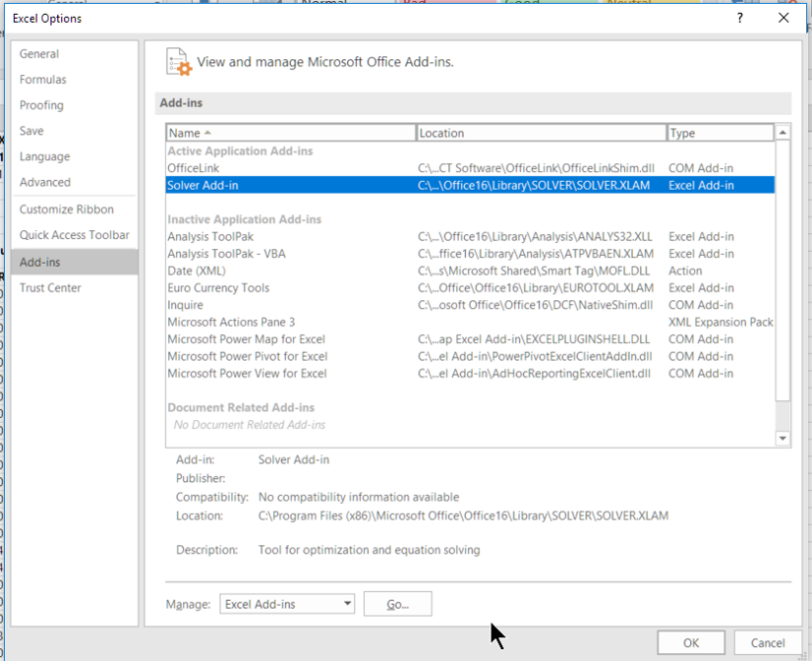
Task: Select the Date (XML) add-in row
Action: tap(470, 270)
